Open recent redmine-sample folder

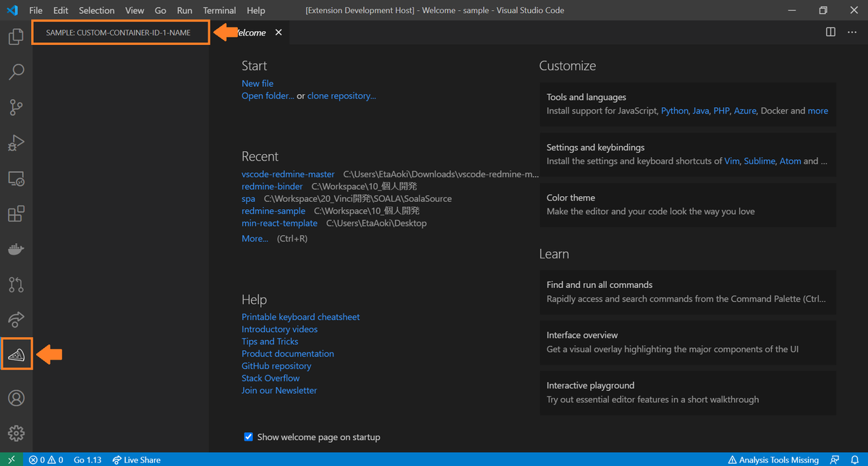[273, 211]
